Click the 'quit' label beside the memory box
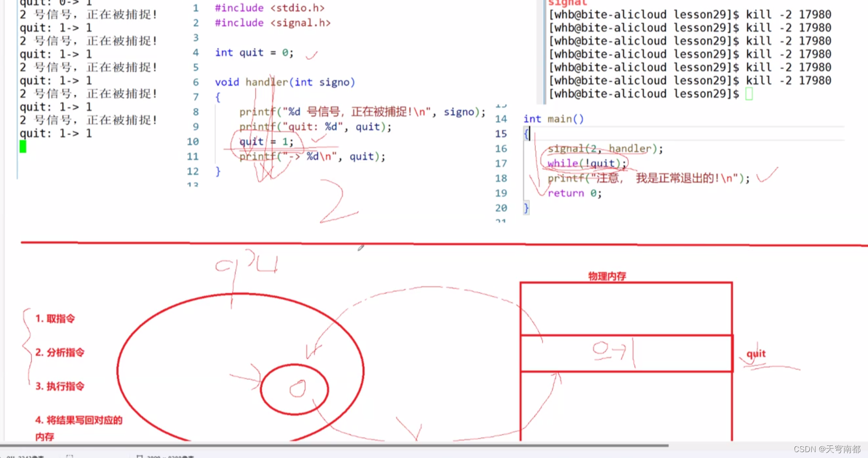Screen dimensions: 868x458 756,354
